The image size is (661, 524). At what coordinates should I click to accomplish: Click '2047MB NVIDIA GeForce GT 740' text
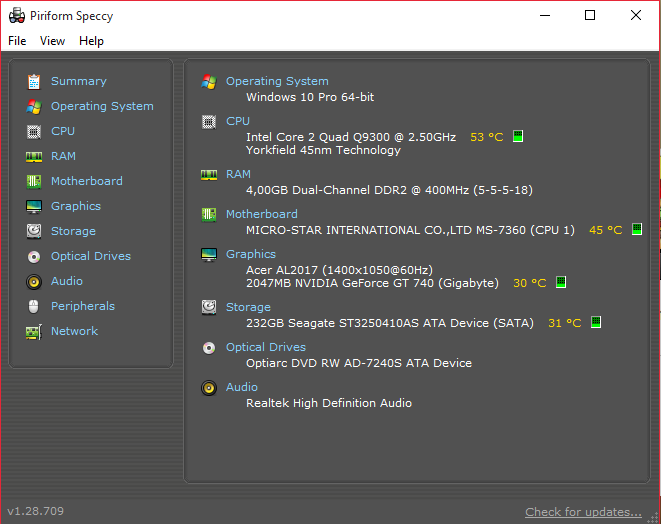[x=340, y=283]
